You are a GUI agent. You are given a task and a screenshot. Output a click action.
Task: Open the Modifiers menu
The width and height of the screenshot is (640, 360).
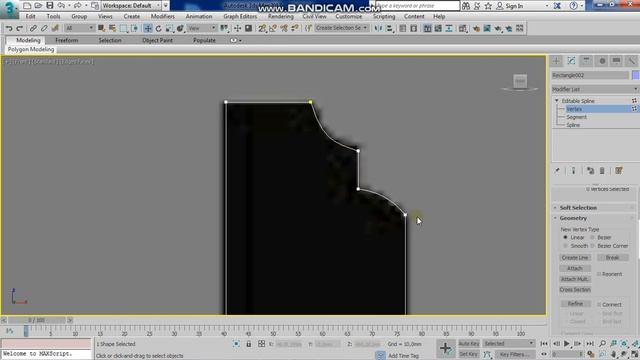(162, 16)
